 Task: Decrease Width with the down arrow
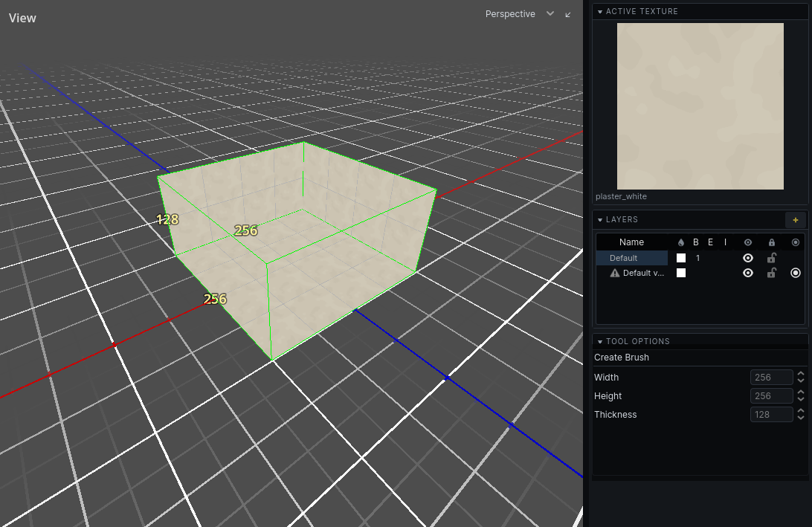coord(801,381)
